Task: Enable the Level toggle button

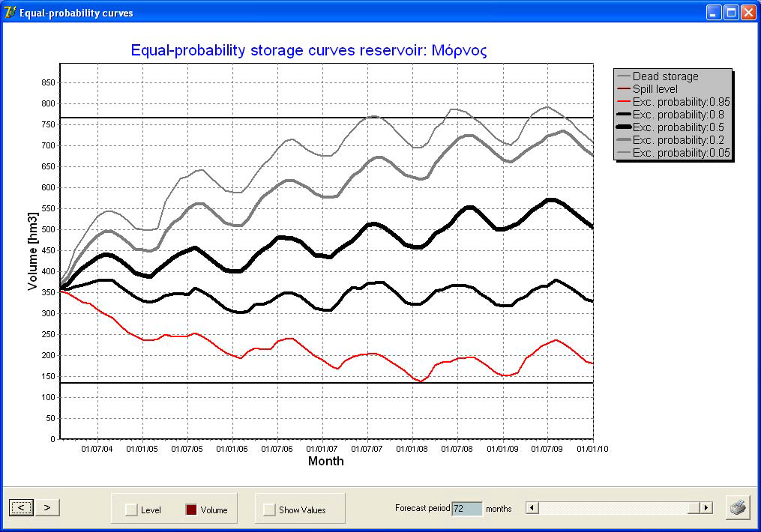Action: pyautogui.click(x=131, y=510)
